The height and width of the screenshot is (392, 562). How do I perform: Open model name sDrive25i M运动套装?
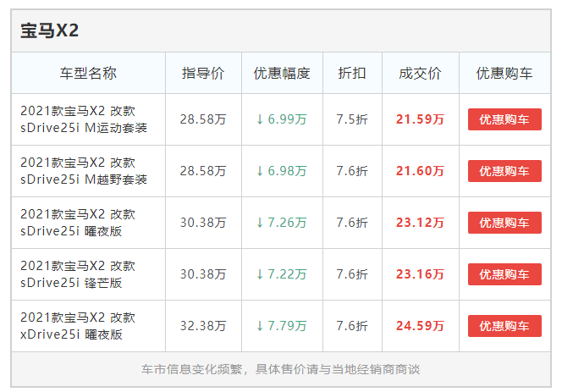tap(84, 119)
